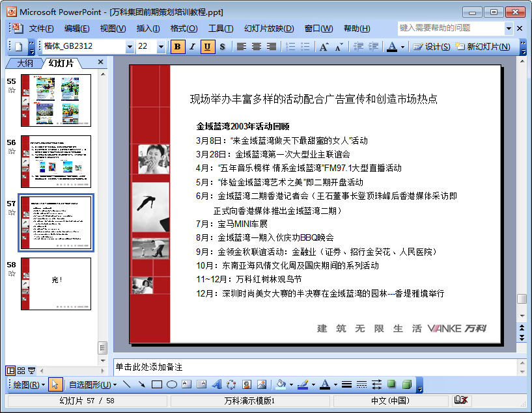532x413 pixels.
Task: Open line color dropdown arrow in the drawing toolbar
Action: point(313,384)
